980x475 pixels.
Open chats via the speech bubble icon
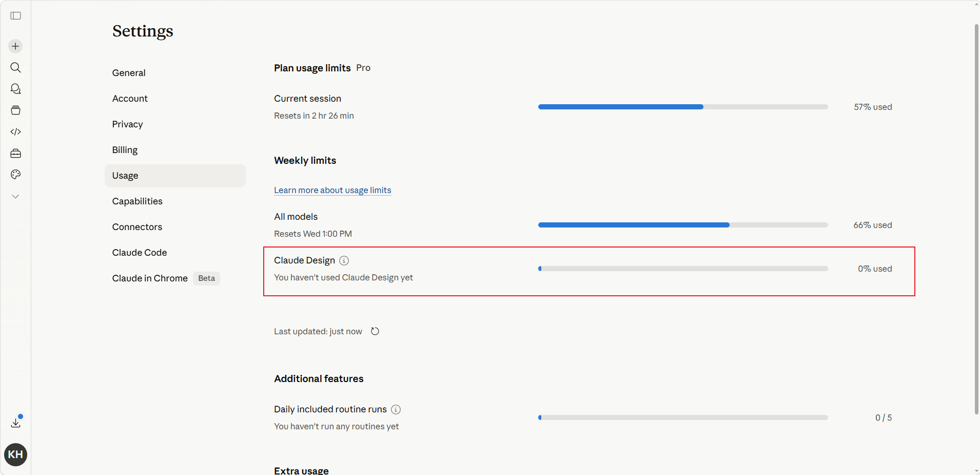(x=16, y=89)
